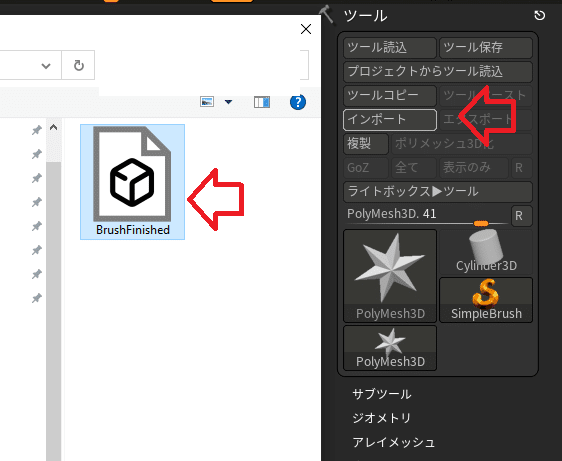
Task: Click the R button beside the PolyMesh3D slider
Action: click(522, 216)
